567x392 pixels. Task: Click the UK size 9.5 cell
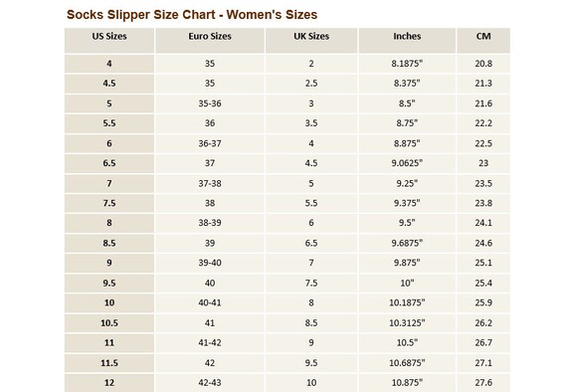coord(311,363)
